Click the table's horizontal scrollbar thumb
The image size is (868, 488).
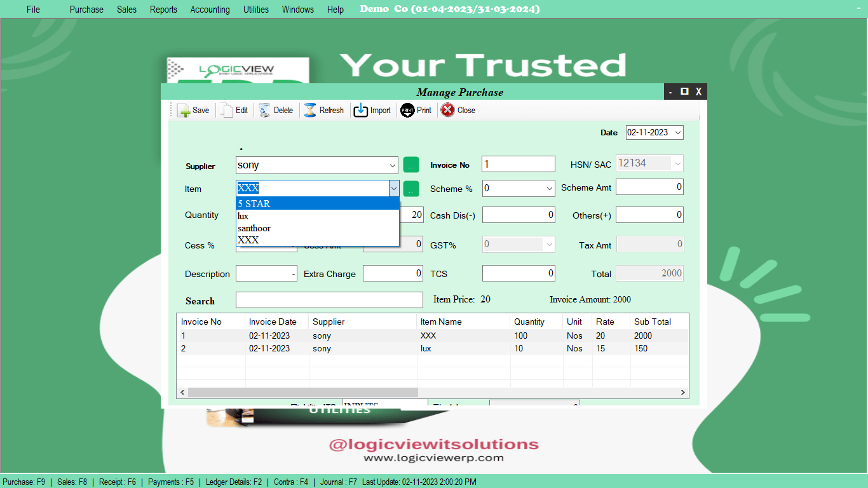point(303,393)
